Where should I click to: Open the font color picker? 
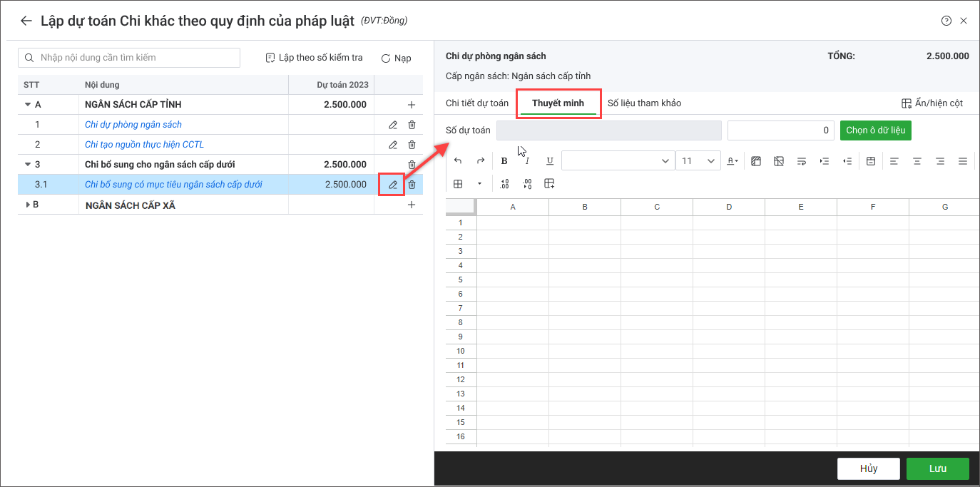733,161
